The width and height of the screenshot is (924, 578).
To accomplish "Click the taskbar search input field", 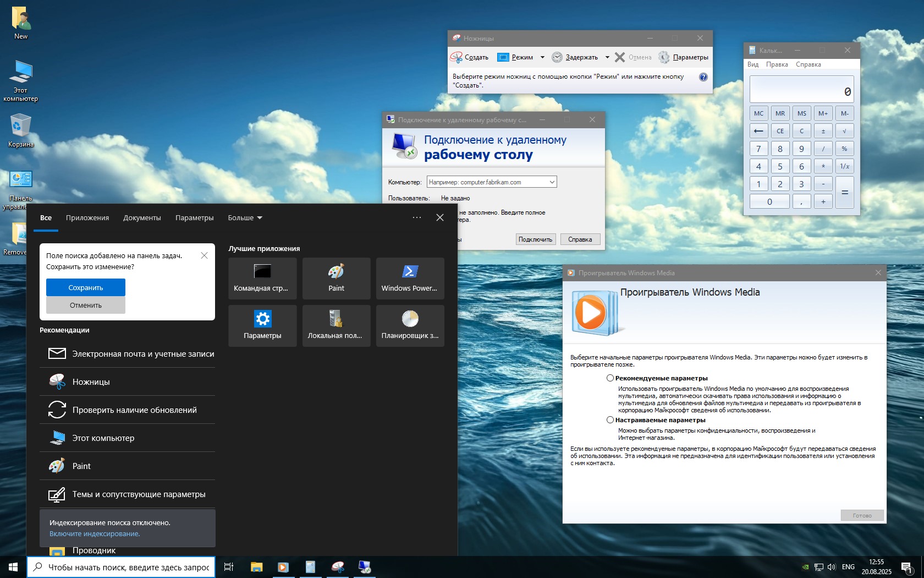I will pos(128,567).
